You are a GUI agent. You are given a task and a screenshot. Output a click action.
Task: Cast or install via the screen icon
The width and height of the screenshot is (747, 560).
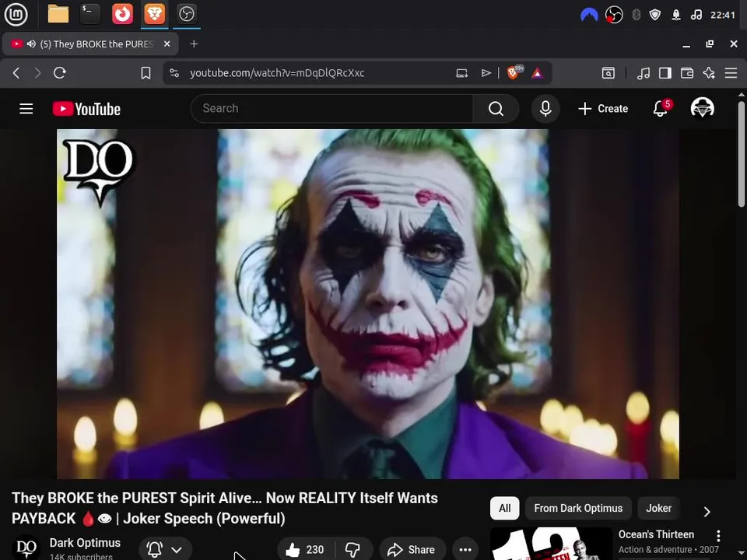[461, 73]
